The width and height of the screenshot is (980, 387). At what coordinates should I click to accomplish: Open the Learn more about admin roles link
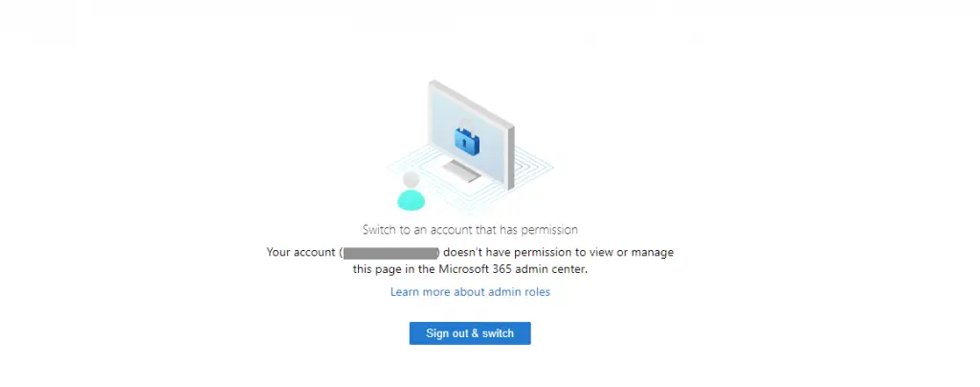pyautogui.click(x=470, y=292)
